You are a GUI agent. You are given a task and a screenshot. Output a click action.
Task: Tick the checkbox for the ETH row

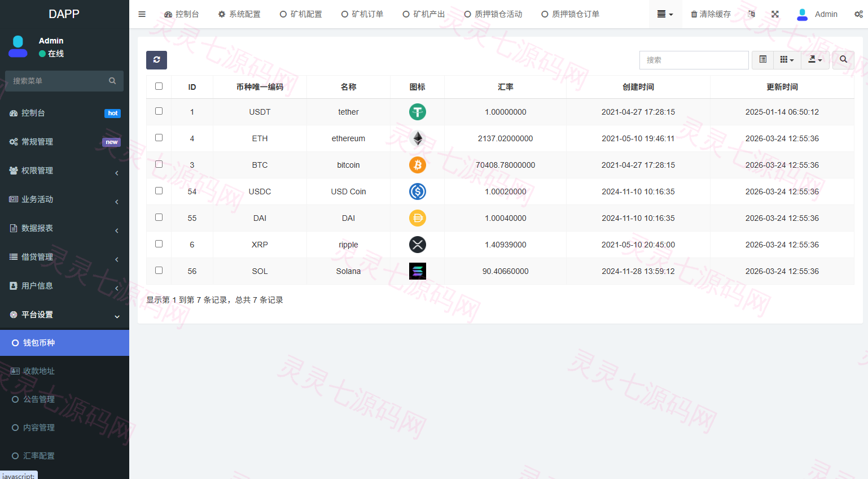point(159,138)
